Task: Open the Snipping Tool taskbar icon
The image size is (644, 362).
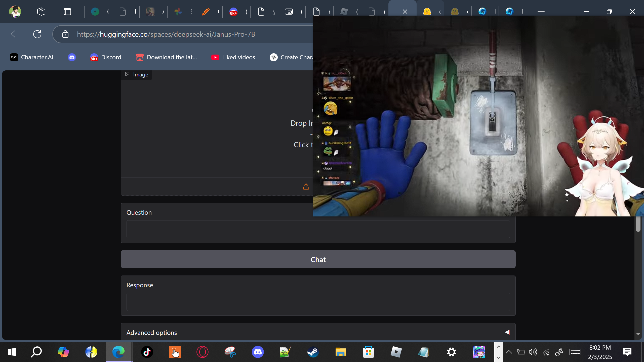Action: tap(230, 352)
